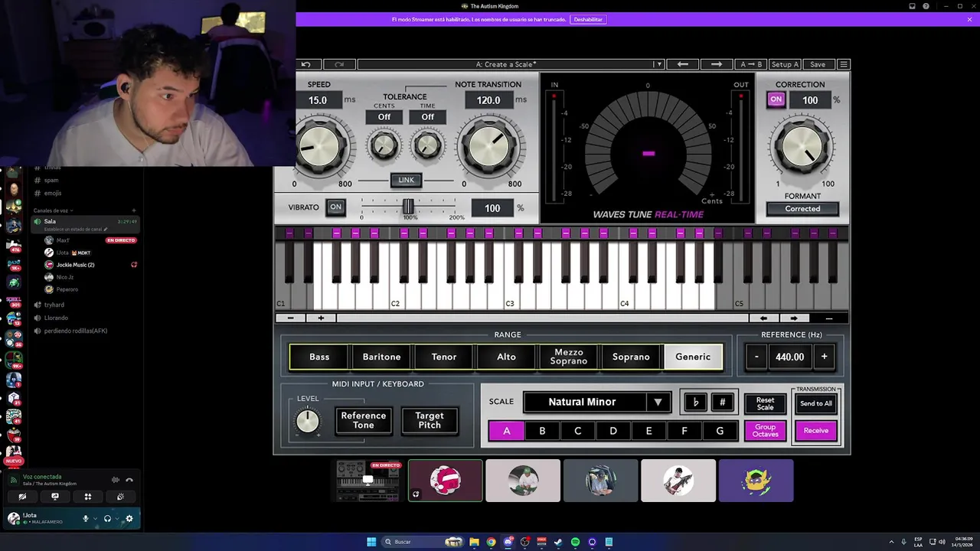Click Reset Scale
This screenshot has width=980, height=551.
[765, 403]
